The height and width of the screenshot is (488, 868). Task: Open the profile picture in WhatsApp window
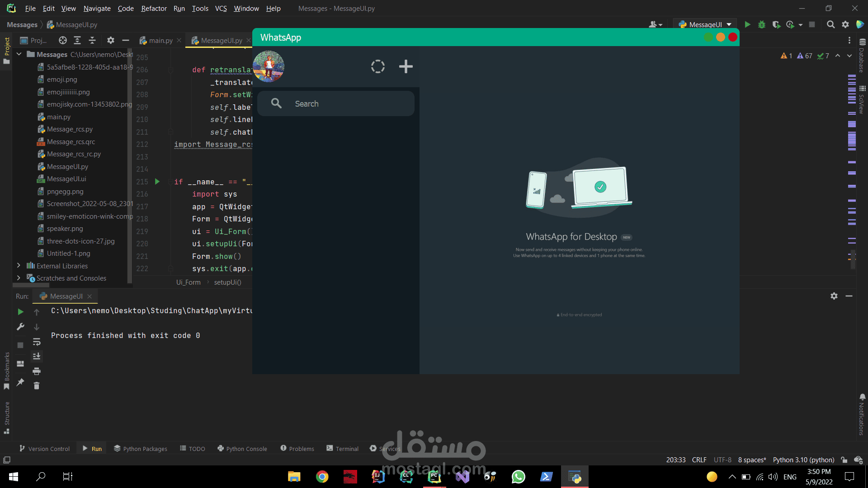point(269,66)
